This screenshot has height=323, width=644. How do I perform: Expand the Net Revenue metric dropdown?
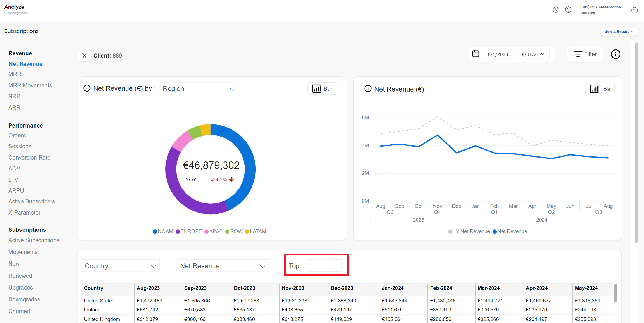pos(223,266)
